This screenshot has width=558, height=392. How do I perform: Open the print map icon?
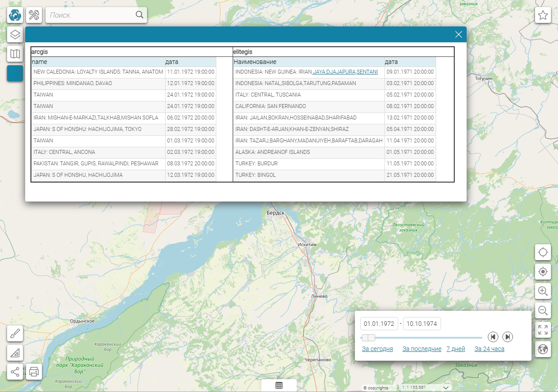(34, 372)
